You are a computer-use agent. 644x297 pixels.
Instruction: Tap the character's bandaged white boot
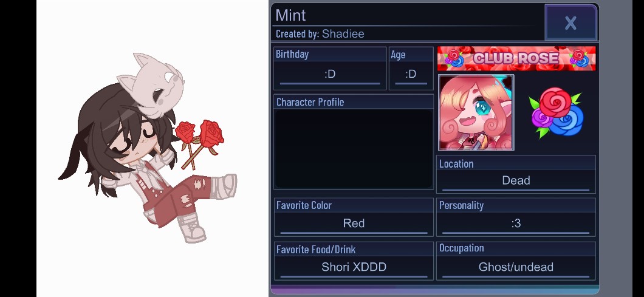click(224, 186)
